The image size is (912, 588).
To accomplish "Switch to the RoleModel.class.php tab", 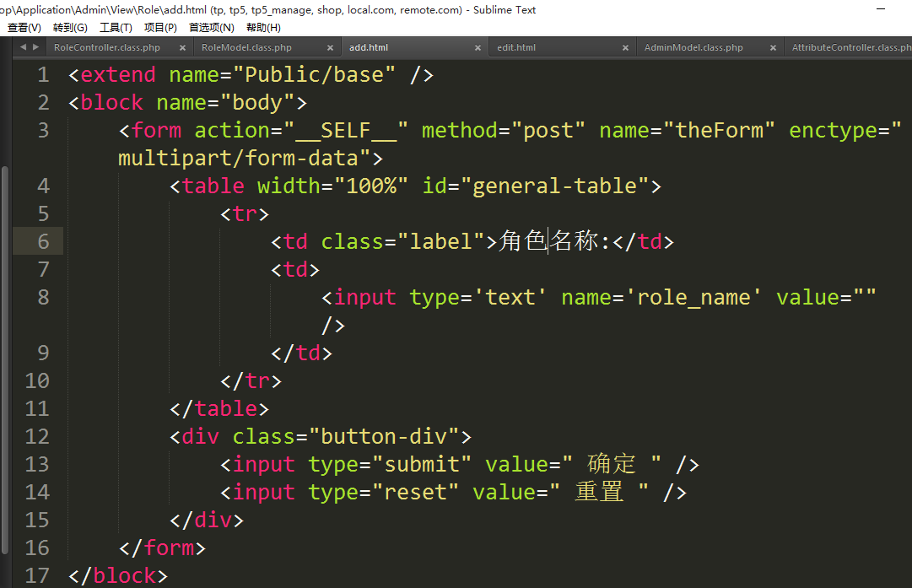I will click(246, 48).
